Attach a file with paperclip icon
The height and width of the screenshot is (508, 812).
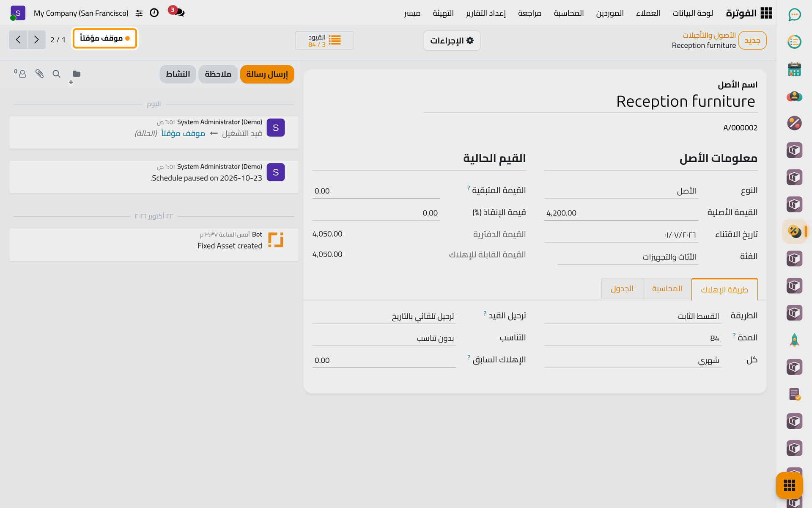(x=39, y=74)
